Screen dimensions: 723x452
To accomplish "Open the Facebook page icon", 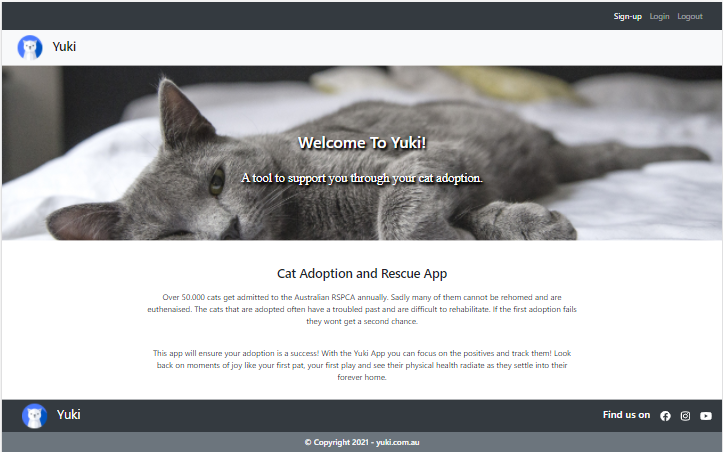I will pos(665,416).
